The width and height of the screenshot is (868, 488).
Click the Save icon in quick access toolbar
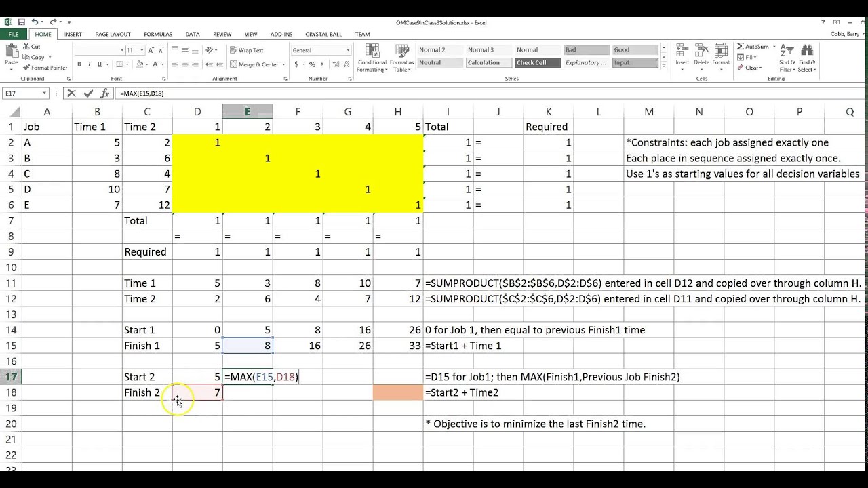point(23,22)
